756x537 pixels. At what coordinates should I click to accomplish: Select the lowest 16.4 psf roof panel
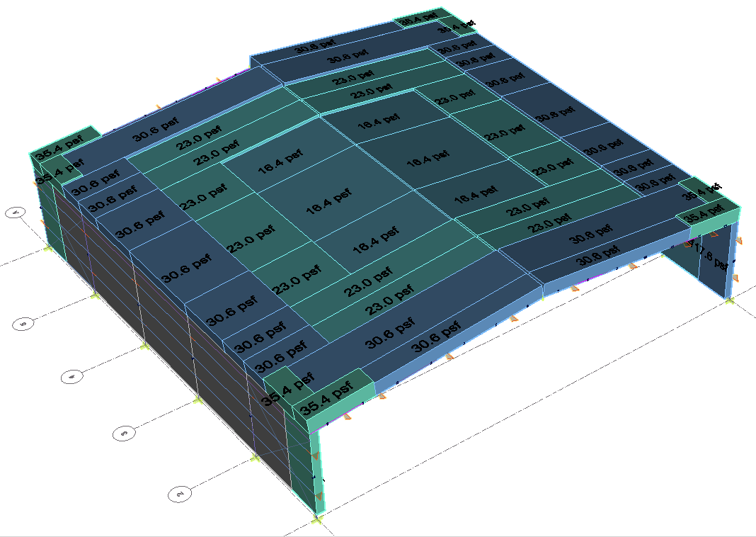coord(370,246)
